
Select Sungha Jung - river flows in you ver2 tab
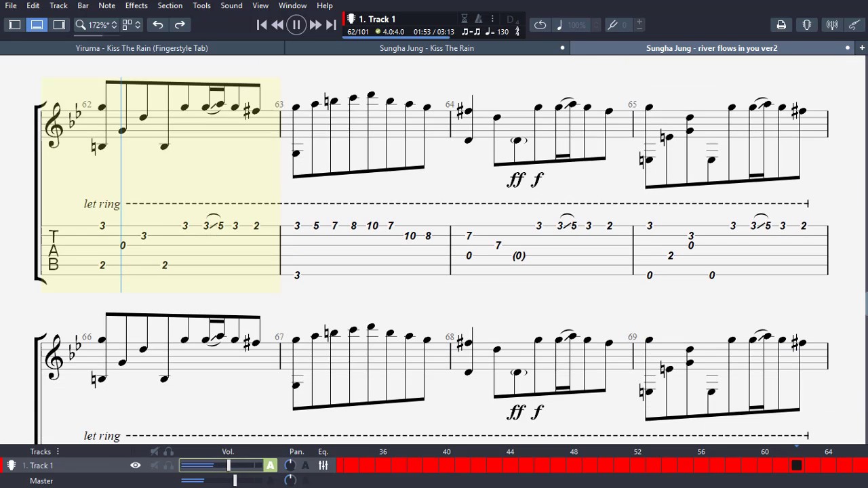point(712,48)
